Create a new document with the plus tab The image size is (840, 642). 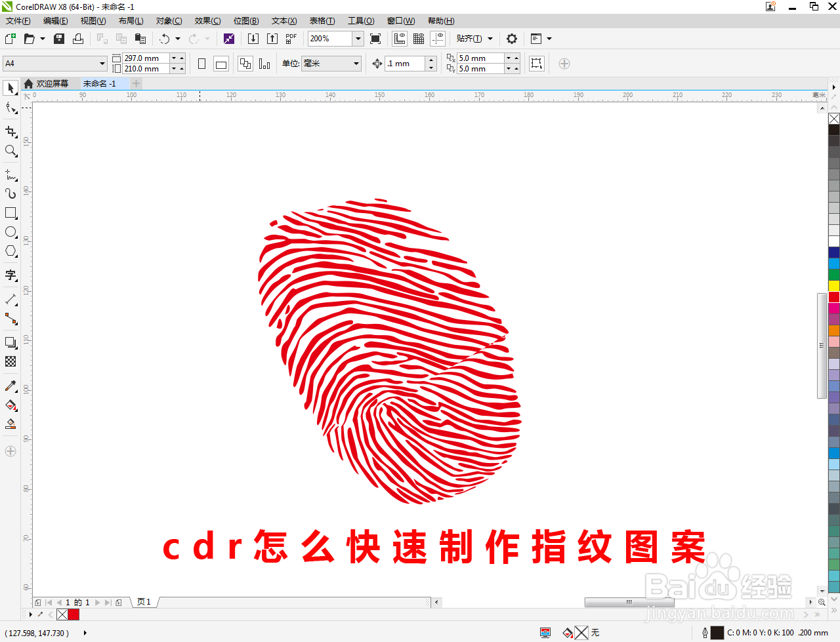[x=136, y=84]
